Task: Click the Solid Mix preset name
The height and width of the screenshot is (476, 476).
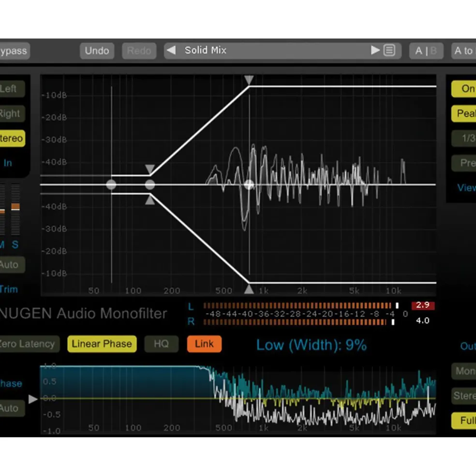Action: point(206,50)
